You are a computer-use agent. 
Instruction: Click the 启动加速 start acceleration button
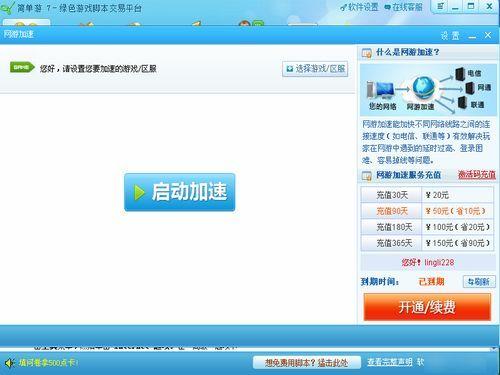pyautogui.click(x=180, y=192)
